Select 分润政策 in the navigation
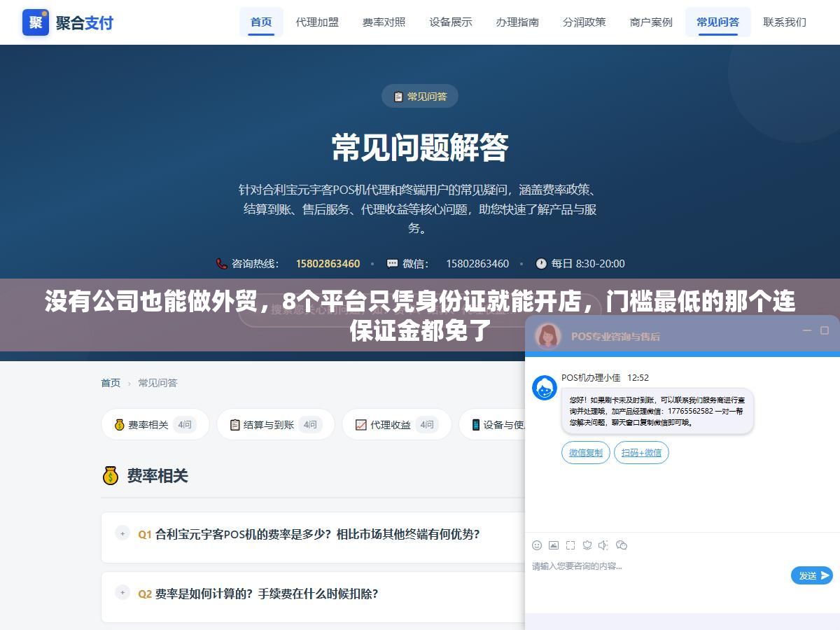This screenshot has width=840, height=630. tap(584, 22)
